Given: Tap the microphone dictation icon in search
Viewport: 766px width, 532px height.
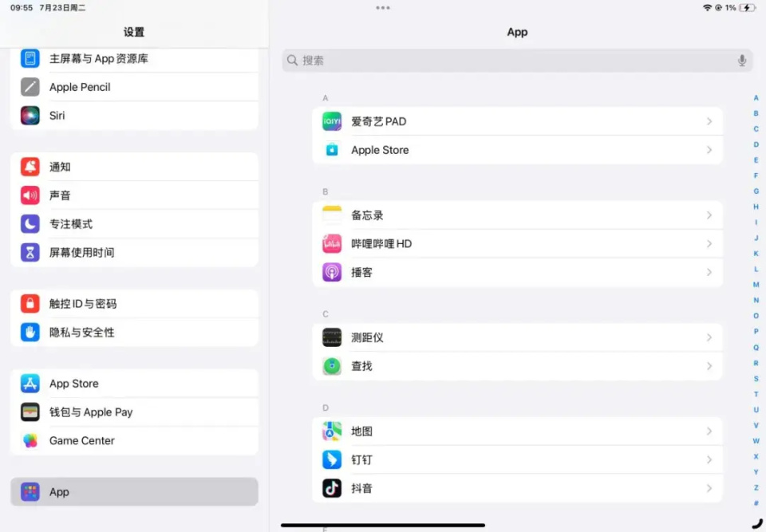Looking at the screenshot, I should [741, 61].
